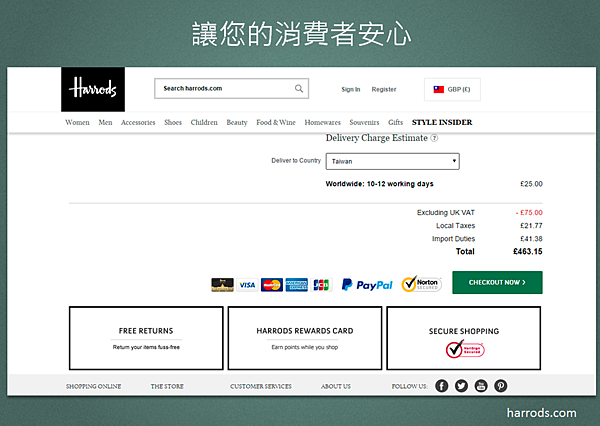Click the Norton badge in Secure Shopping
The height and width of the screenshot is (426, 600).
465,349
